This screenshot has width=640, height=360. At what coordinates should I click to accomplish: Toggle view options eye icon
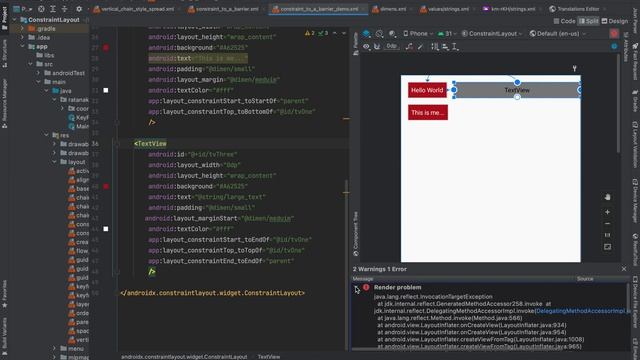366,47
